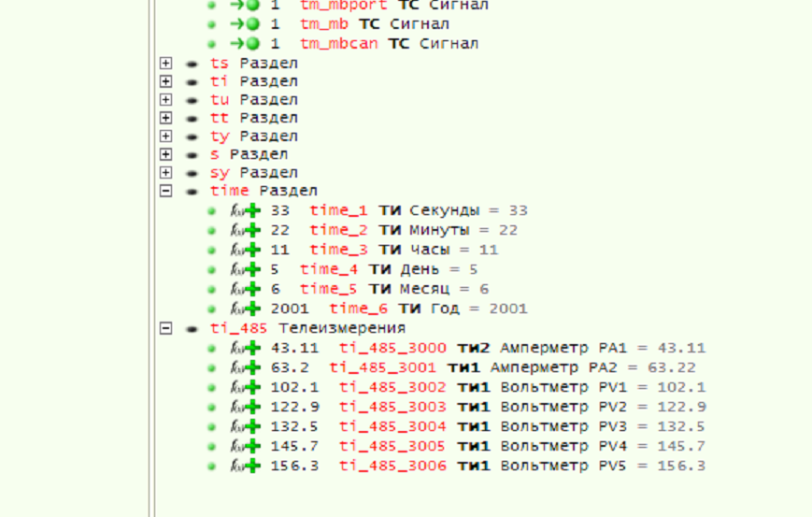812x517 pixels.
Task: Click the green arrow icon for tm_mb
Action: pyautogui.click(x=237, y=24)
